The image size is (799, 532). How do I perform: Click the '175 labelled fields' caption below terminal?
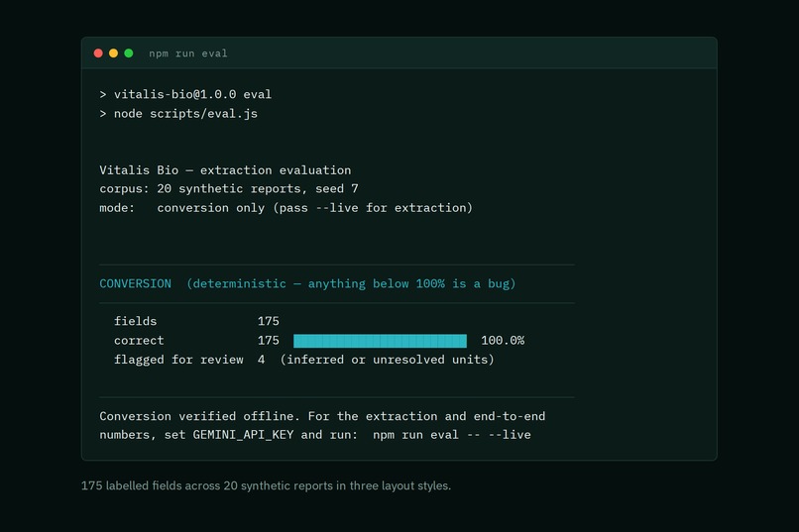point(266,485)
